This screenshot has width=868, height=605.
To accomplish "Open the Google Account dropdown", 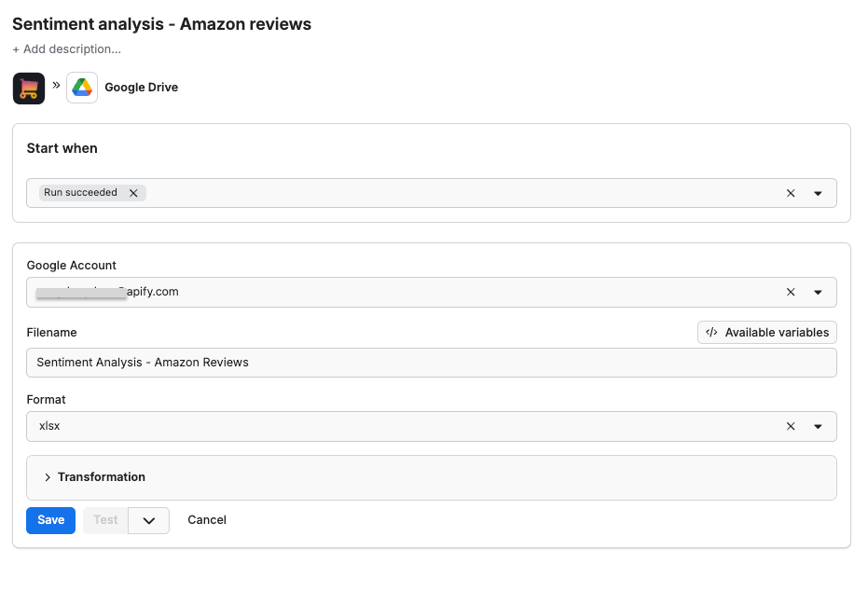I will tap(818, 292).
